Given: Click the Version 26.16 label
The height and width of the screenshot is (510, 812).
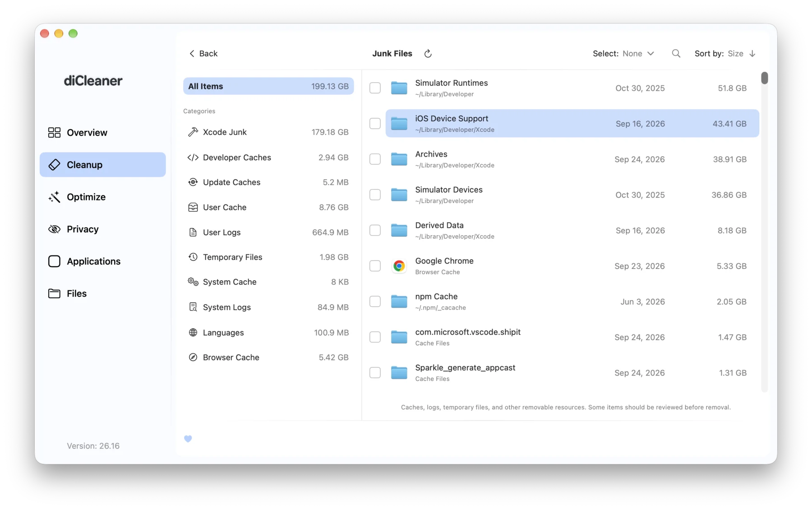Looking at the screenshot, I should coord(93,446).
